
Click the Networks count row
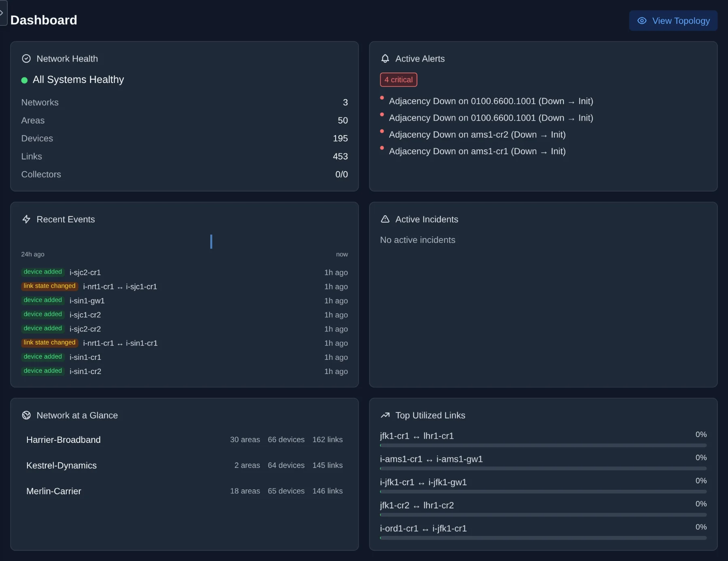coord(184,102)
